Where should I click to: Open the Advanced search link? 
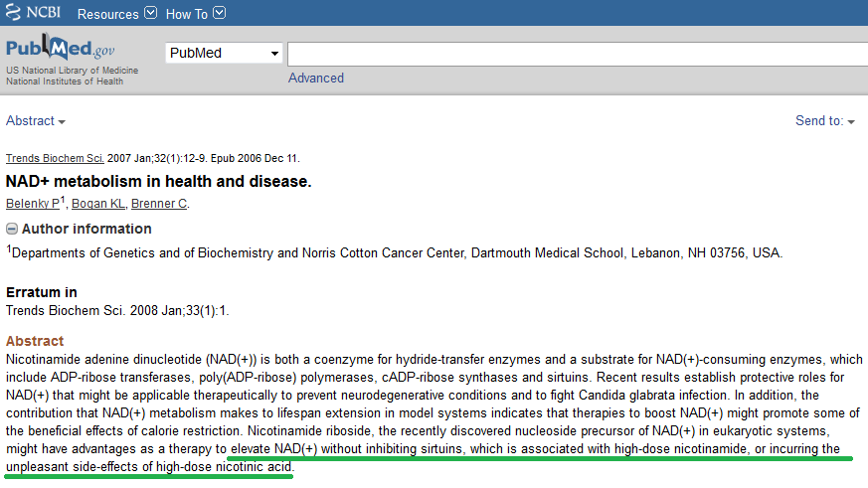[x=315, y=78]
